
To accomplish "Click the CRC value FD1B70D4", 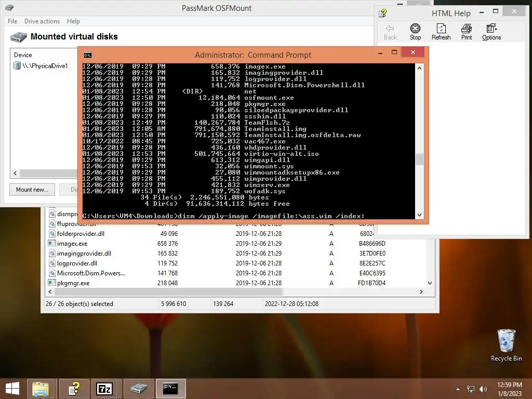I will click(x=372, y=283).
